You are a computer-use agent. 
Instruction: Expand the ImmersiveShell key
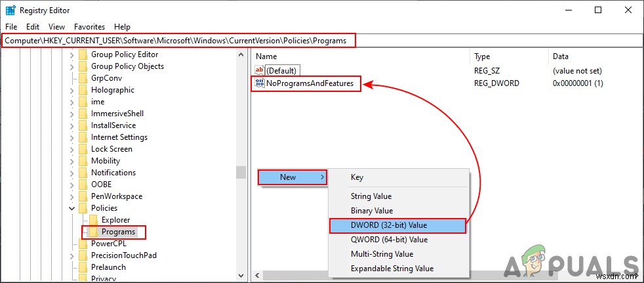tap(72, 114)
